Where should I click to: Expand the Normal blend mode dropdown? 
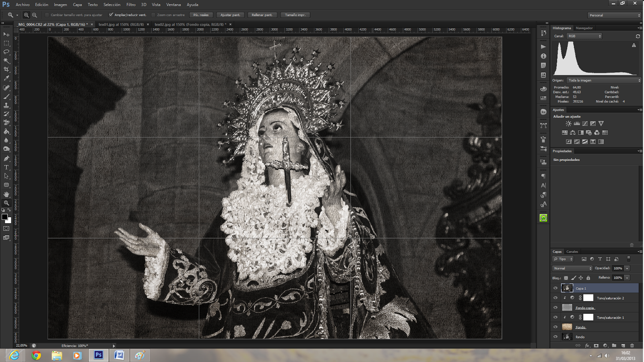pos(572,268)
